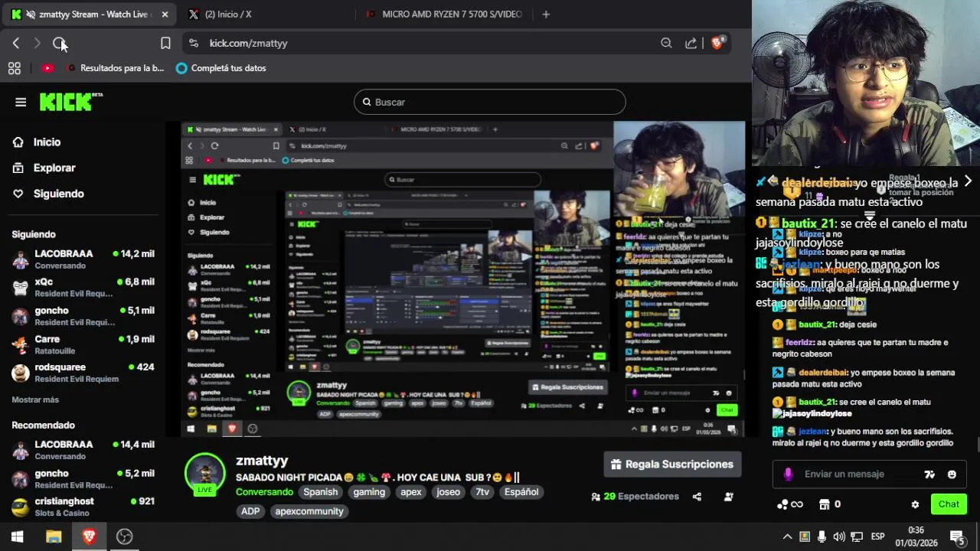Mute tab audio on zmattyy Stream tab
The height and width of the screenshot is (551, 980).
29,15
